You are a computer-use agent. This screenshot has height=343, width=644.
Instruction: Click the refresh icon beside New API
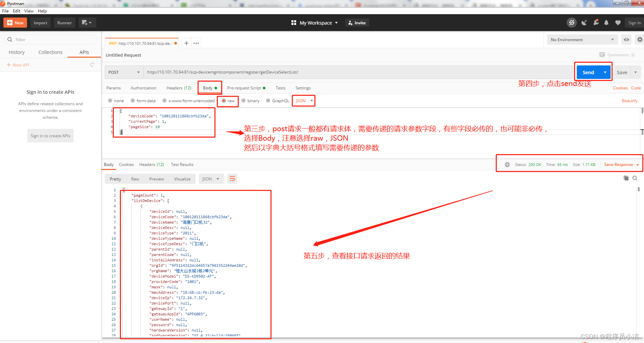click(x=92, y=65)
